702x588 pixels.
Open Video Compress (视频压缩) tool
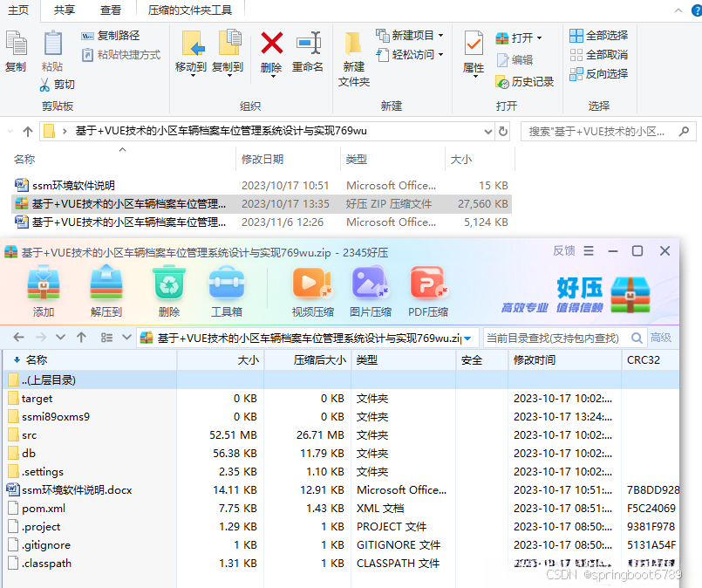point(312,292)
